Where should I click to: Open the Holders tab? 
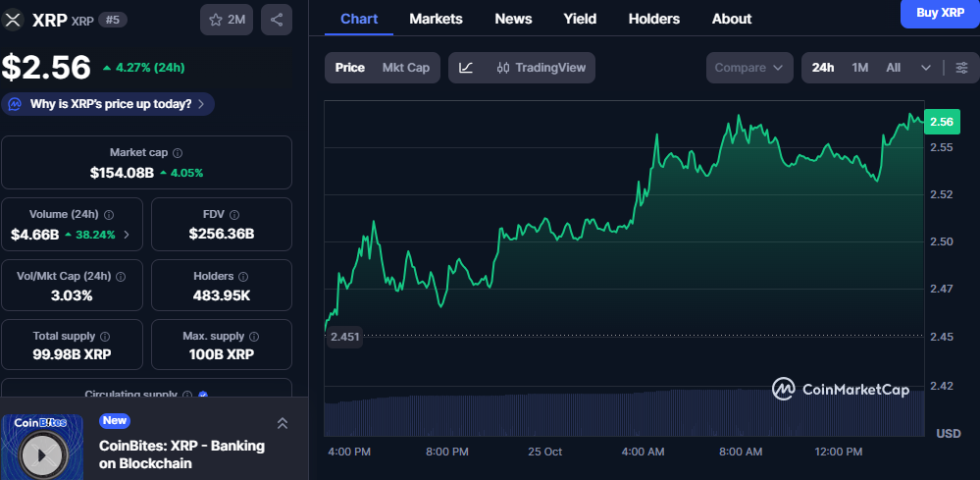coord(653,19)
